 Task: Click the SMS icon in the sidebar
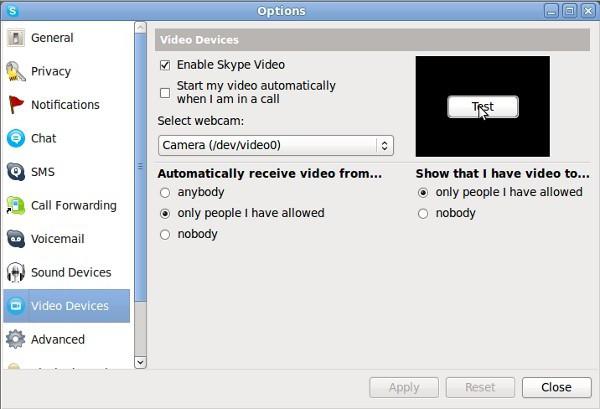(x=16, y=171)
